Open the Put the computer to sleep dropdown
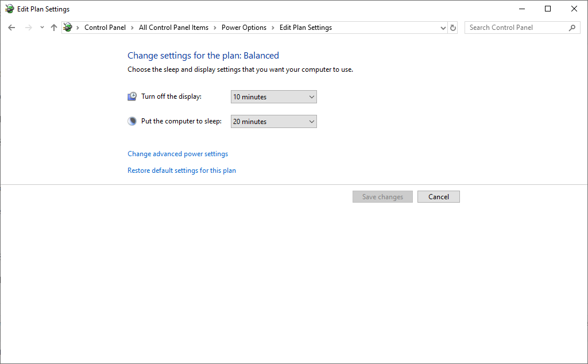This screenshot has width=588, height=364. point(274,122)
